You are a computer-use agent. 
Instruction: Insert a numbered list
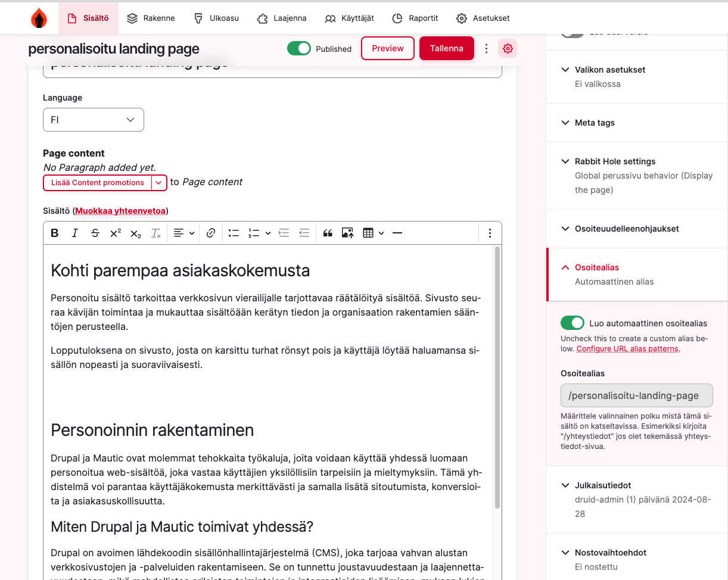(x=254, y=233)
